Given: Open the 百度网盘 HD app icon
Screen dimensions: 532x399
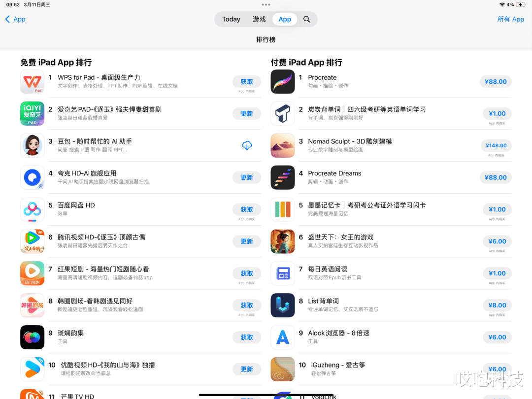Looking at the screenshot, I should tap(32, 209).
